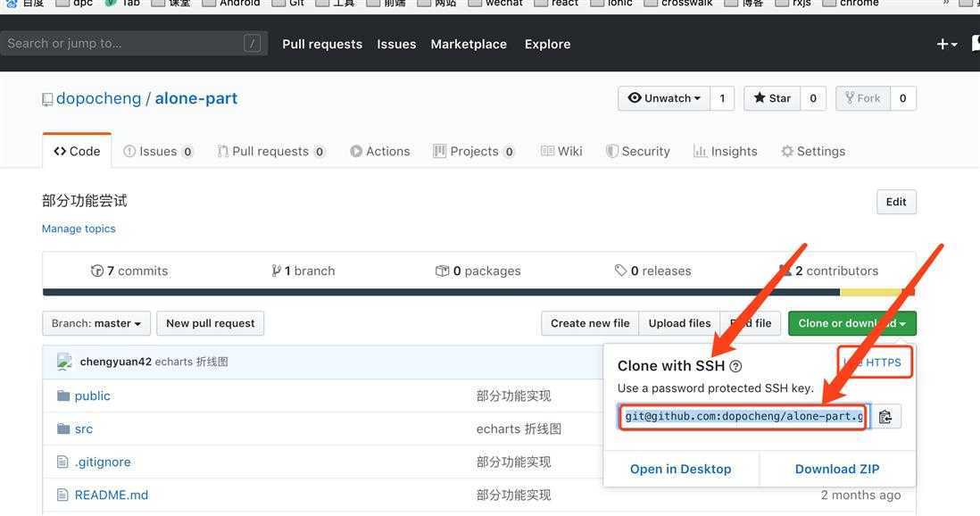Image resolution: width=980 pixels, height=516 pixels.
Task: Click the Fork button
Action: point(862,98)
